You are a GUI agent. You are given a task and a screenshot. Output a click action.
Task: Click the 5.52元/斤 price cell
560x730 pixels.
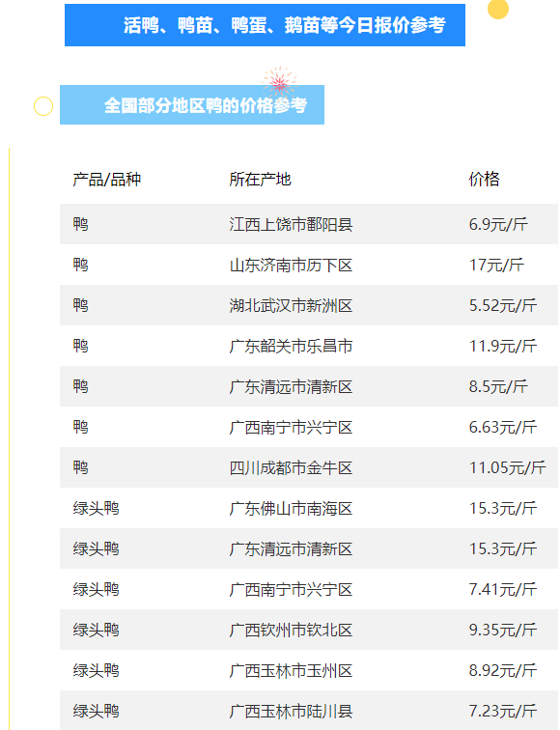coord(503,305)
